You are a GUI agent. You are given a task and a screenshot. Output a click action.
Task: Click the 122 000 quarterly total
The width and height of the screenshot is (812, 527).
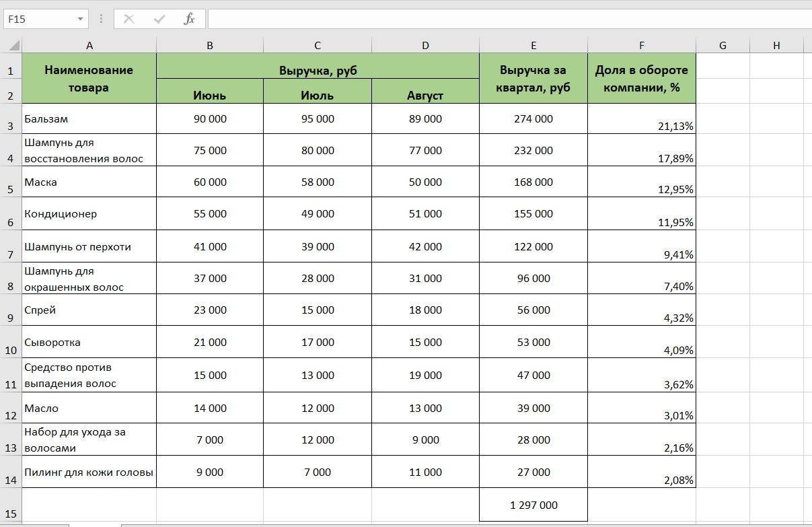533,246
